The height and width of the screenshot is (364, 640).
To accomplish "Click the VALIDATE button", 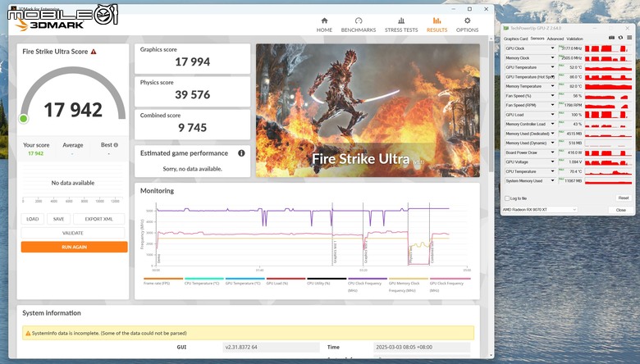I will 73,233.
